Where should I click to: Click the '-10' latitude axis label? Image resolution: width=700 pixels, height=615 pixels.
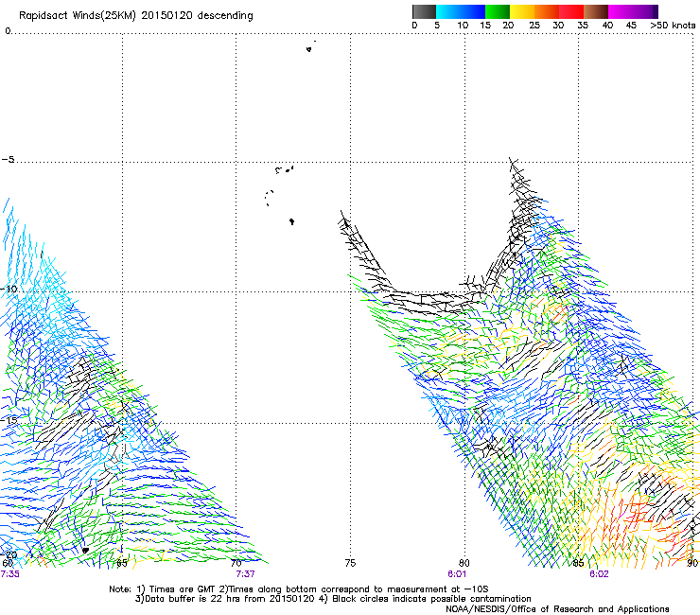coord(9,290)
